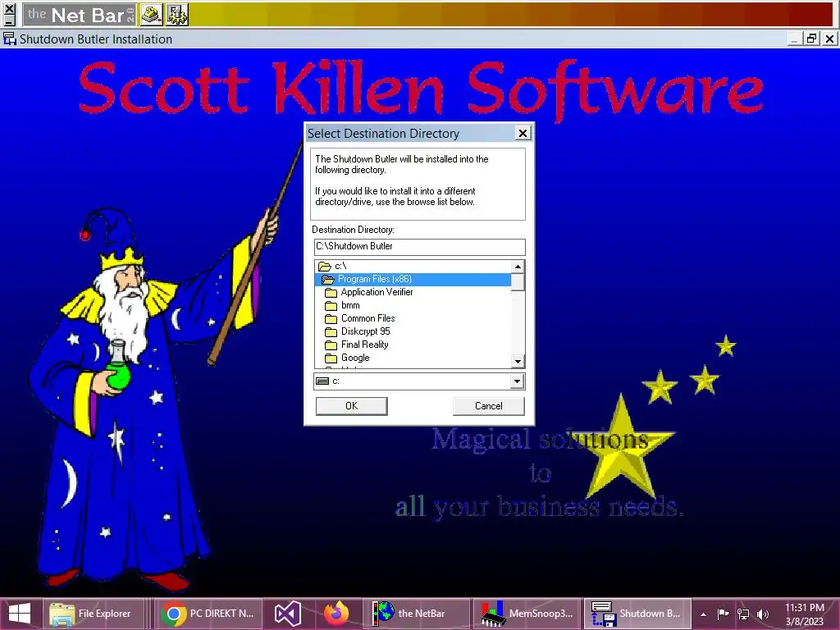Click the drive icon in drive combo box
The height and width of the screenshot is (630, 840).
322,381
